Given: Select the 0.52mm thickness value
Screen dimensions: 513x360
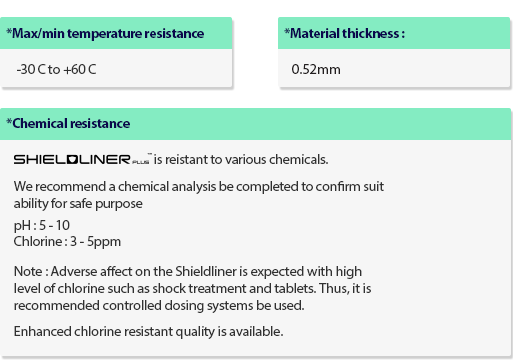Looking at the screenshot, I should coord(316,69).
